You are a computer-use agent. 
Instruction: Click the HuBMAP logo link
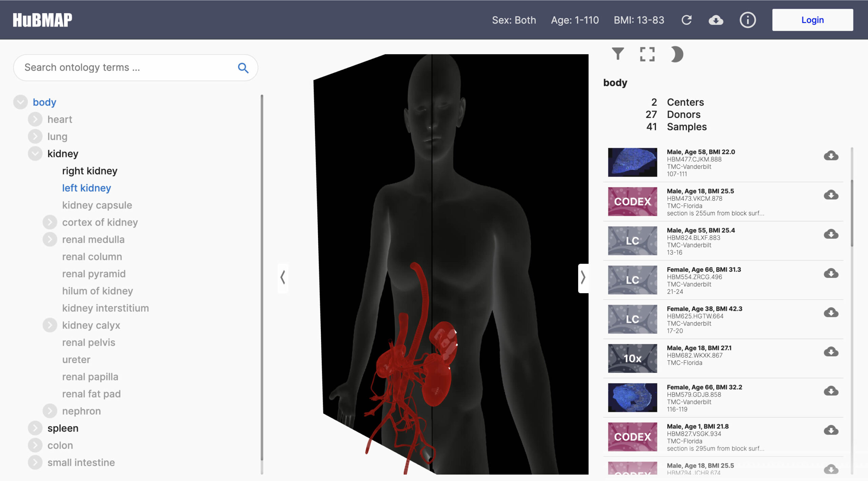[42, 20]
